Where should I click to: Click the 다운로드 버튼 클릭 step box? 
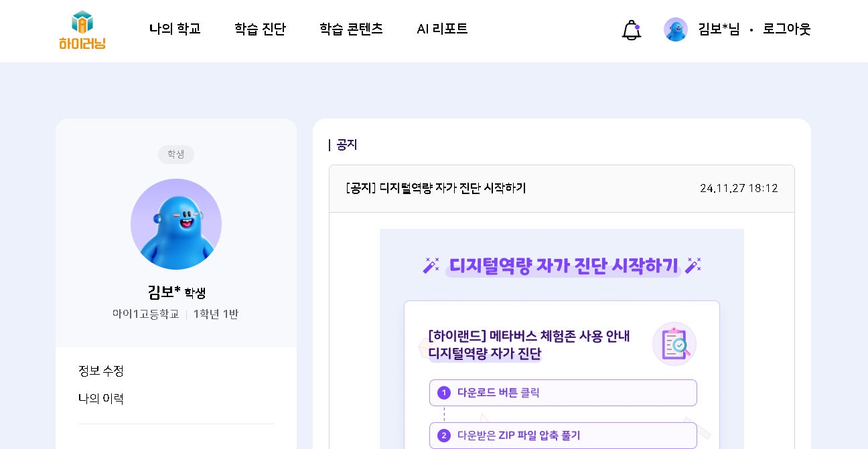563,393
